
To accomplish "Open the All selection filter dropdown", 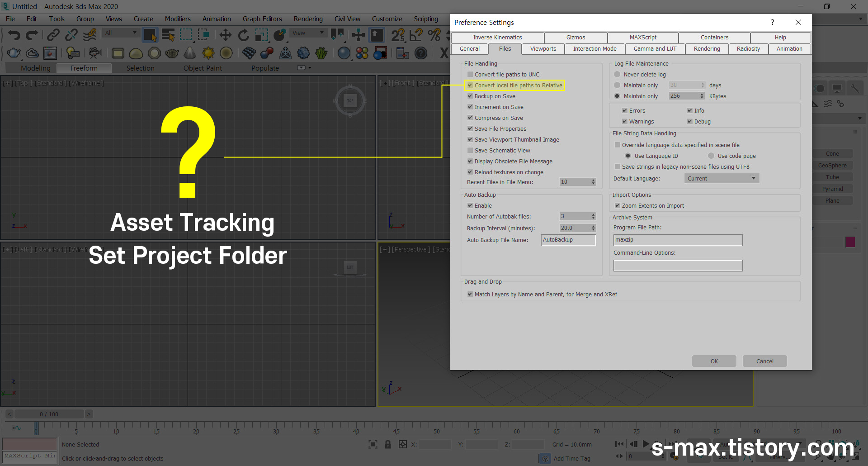I will pos(121,33).
